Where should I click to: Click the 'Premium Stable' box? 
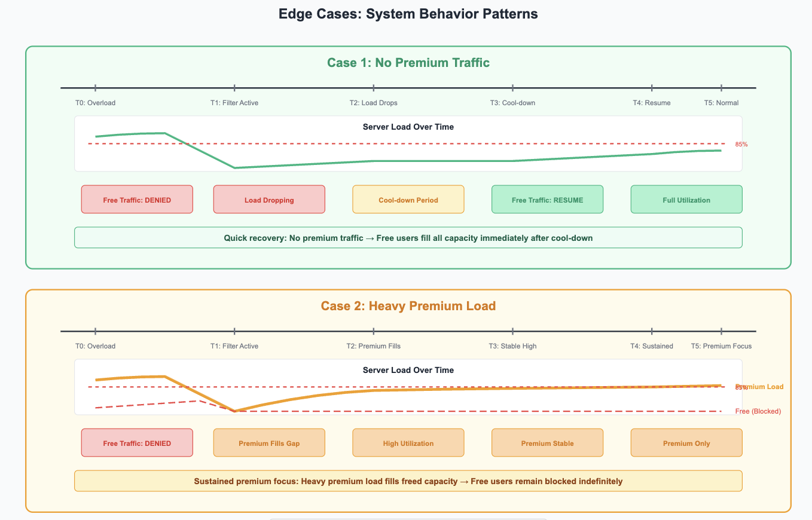(547, 442)
